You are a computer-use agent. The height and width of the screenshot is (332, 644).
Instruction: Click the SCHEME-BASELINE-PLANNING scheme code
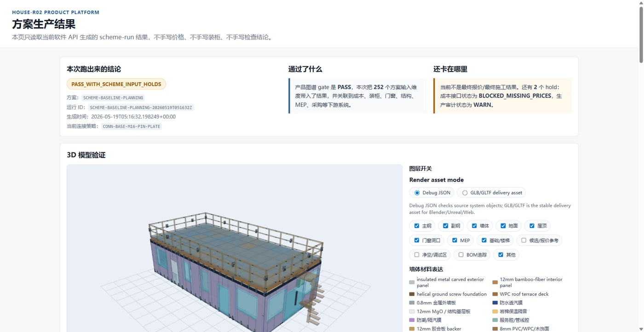tap(113, 98)
